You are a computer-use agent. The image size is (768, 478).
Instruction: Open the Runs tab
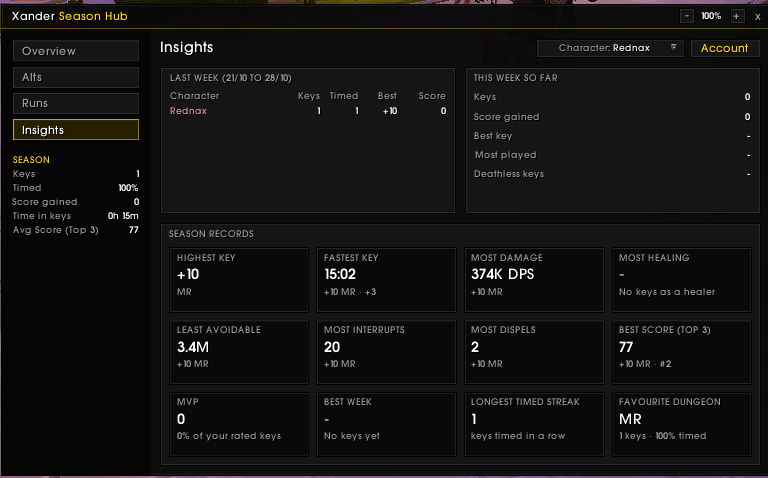click(76, 103)
